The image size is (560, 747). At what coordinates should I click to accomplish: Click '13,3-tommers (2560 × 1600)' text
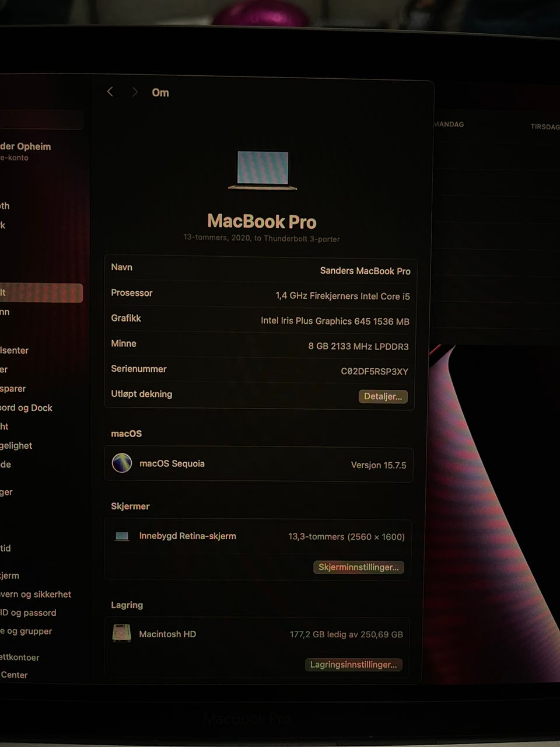pyautogui.click(x=346, y=536)
